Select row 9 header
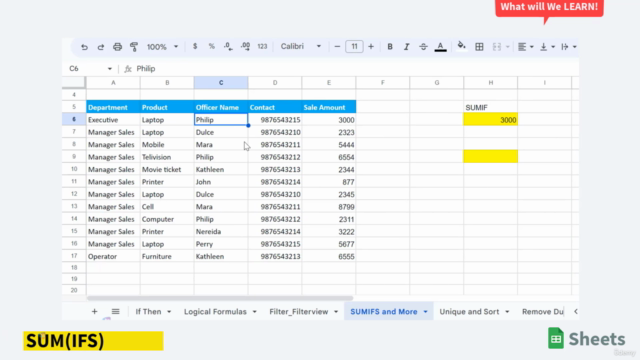Image resolution: width=640 pixels, height=360 pixels. click(74, 157)
